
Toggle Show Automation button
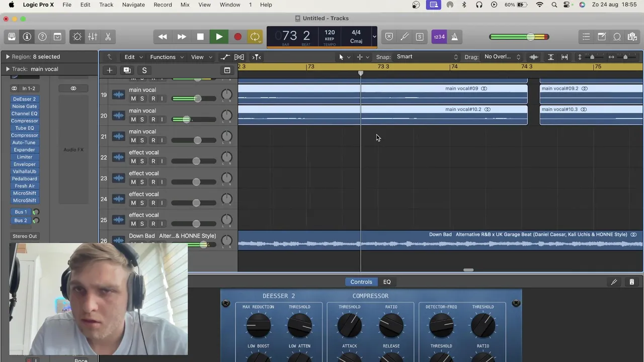pyautogui.click(x=225, y=57)
